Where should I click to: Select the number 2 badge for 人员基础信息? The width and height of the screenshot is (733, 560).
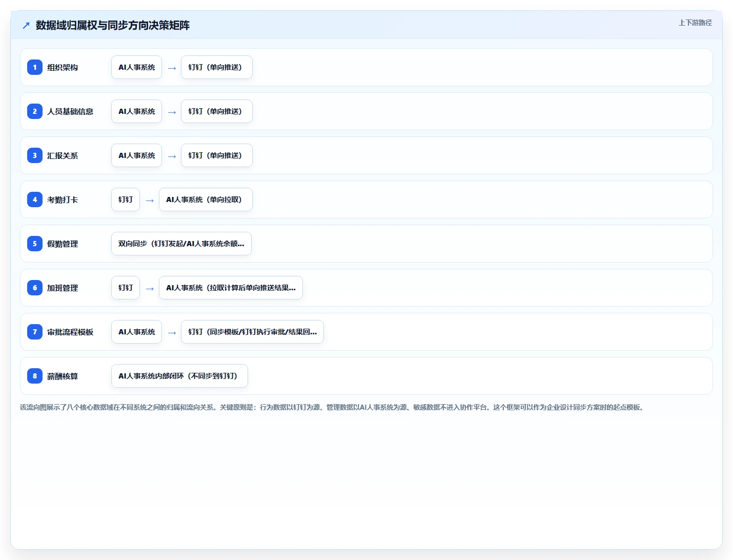click(x=35, y=111)
